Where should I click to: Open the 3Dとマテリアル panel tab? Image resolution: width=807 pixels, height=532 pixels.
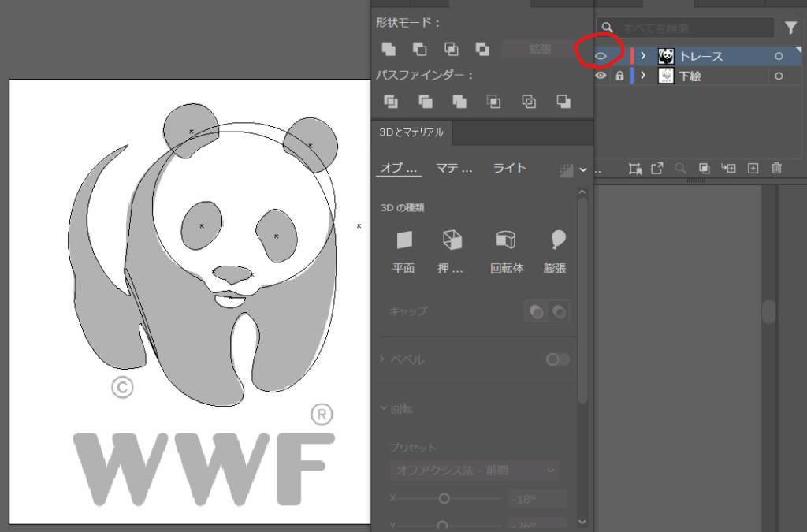(410, 132)
